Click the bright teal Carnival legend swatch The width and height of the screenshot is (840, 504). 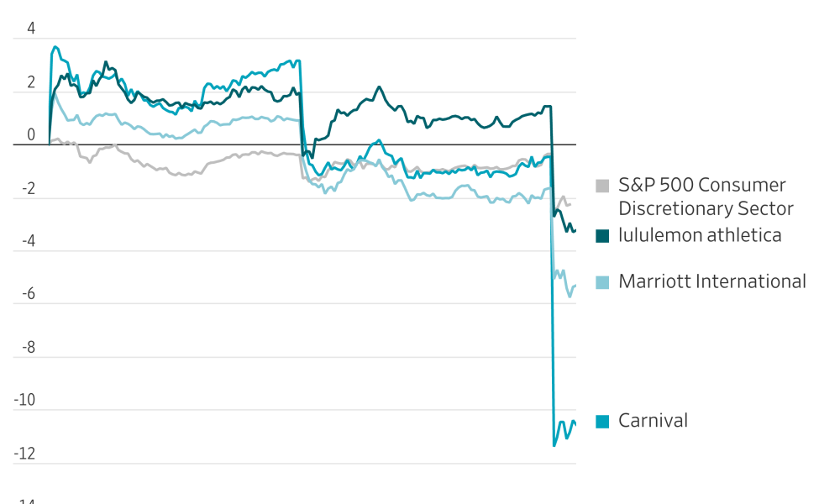point(602,422)
